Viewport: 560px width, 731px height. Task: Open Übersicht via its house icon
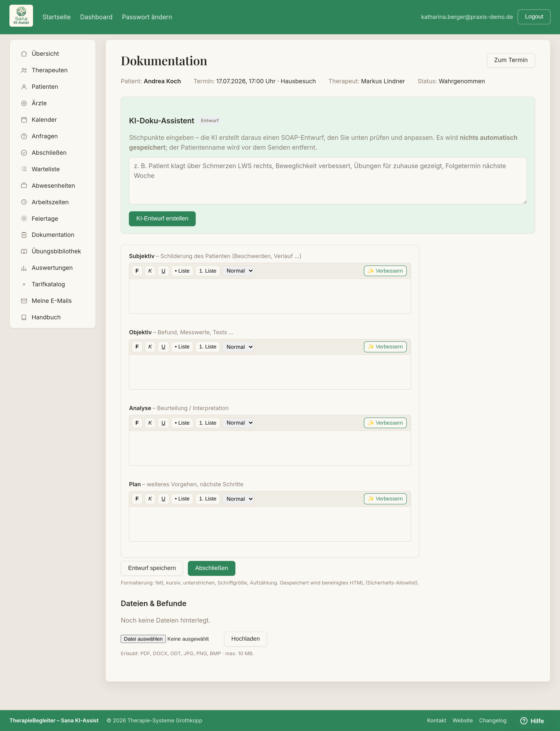pos(24,54)
